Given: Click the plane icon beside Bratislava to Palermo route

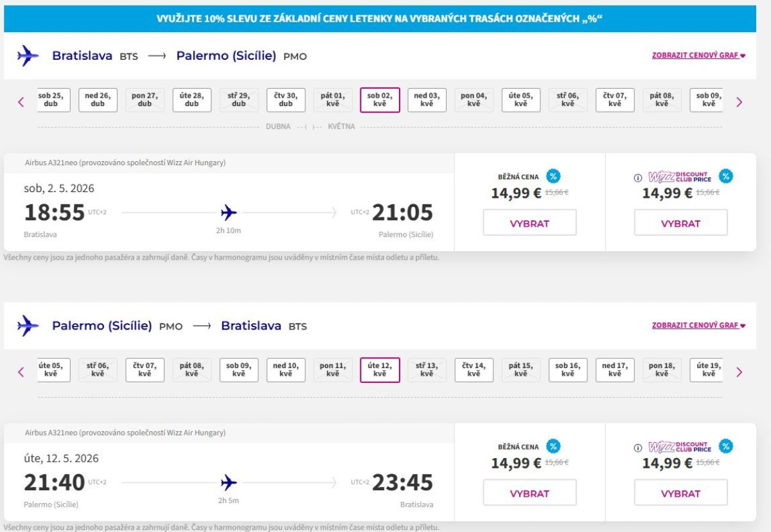Looking at the screenshot, I should pyautogui.click(x=28, y=56).
